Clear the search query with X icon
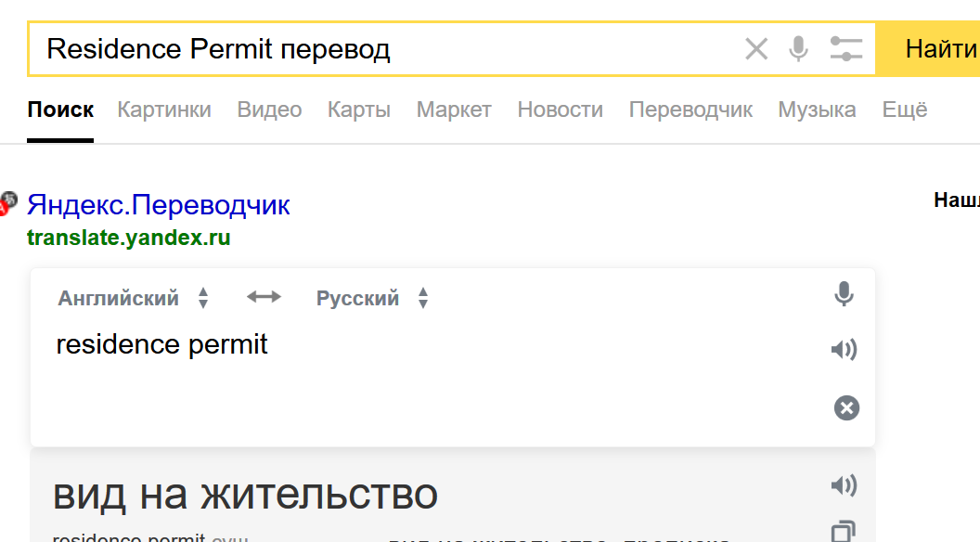 [756, 49]
